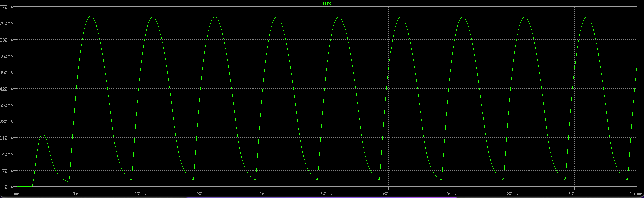Select the 280mA label on the y-axis
Viewport: 644px width, 198px height.
(x=7, y=122)
